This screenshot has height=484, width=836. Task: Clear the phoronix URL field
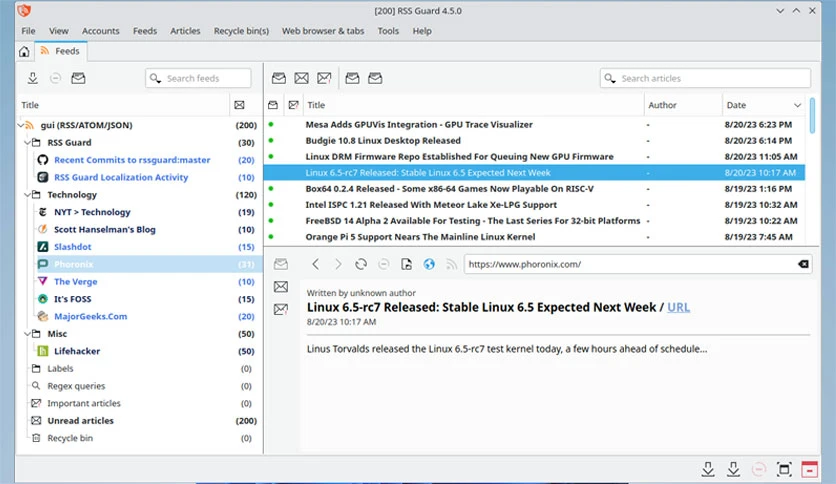[x=803, y=264]
